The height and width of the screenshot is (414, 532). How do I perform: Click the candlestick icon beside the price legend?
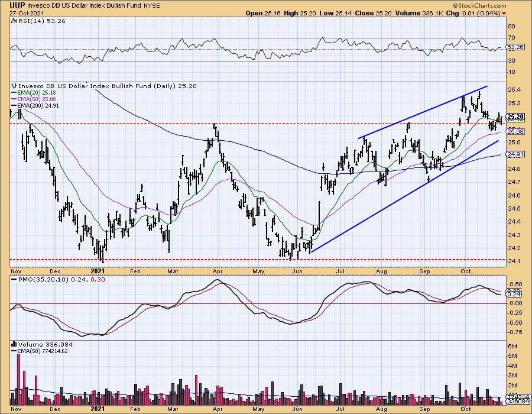pos(14,86)
